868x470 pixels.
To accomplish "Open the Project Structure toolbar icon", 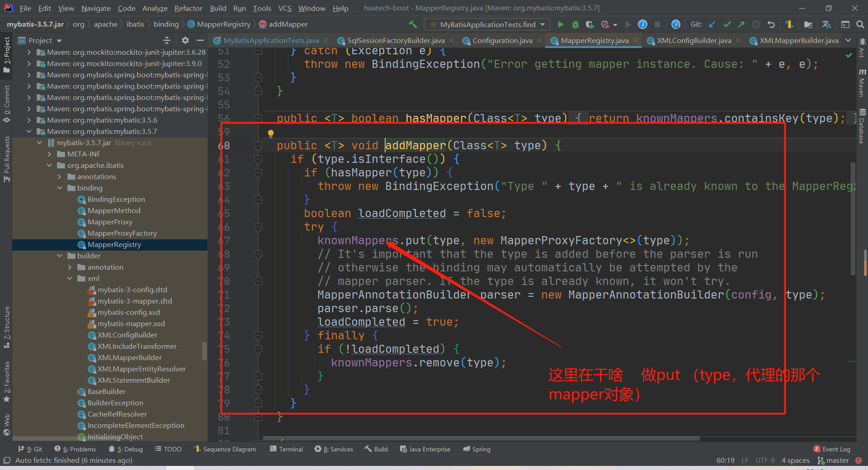I will click(808, 24).
